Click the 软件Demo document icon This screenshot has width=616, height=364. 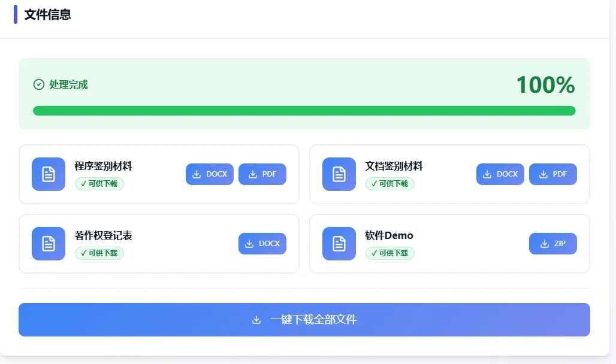point(339,244)
